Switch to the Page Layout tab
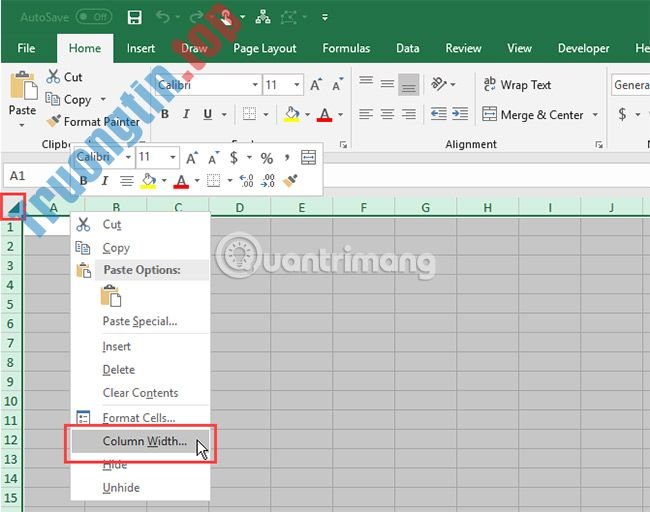This screenshot has height=512, width=650. coord(264,48)
